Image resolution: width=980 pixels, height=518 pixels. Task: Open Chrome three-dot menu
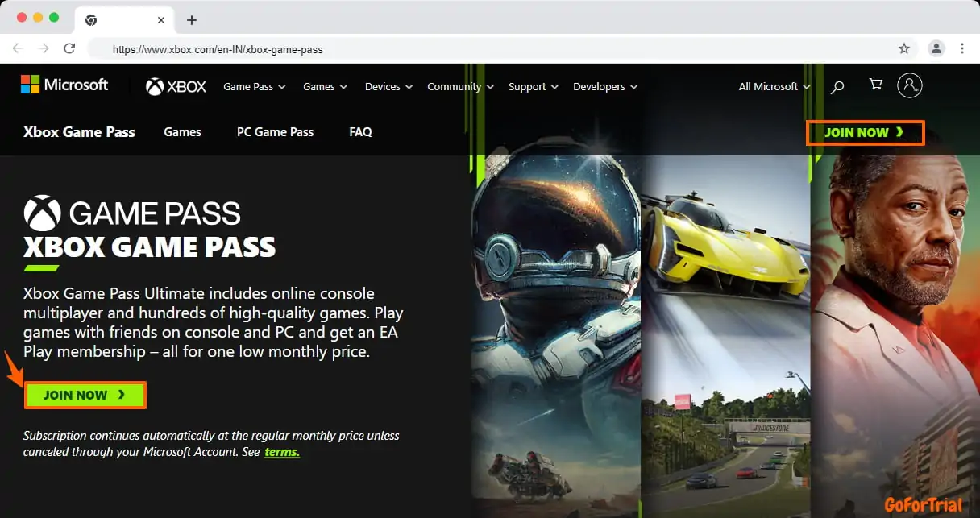962,48
